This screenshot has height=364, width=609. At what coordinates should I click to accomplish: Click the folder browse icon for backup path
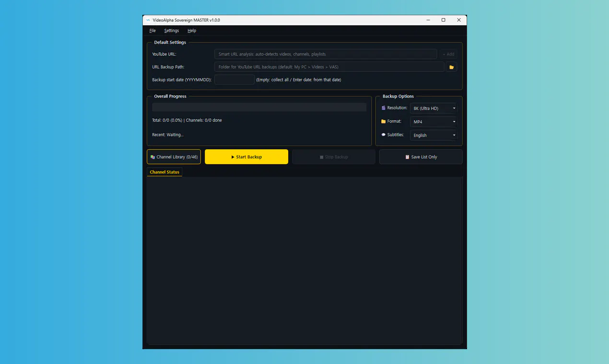click(x=451, y=67)
